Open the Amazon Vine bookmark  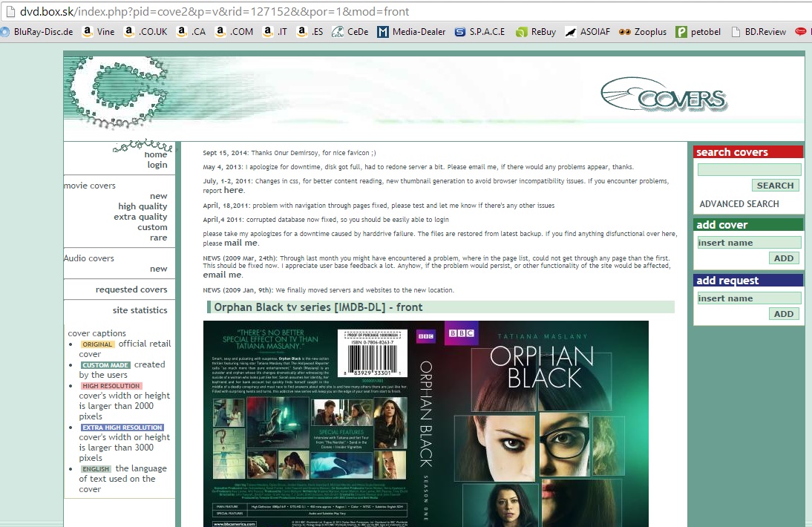tap(99, 32)
